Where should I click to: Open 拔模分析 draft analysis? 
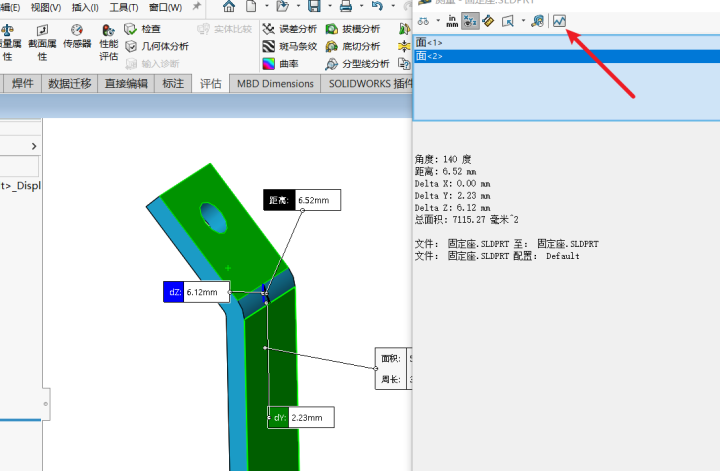pos(353,29)
